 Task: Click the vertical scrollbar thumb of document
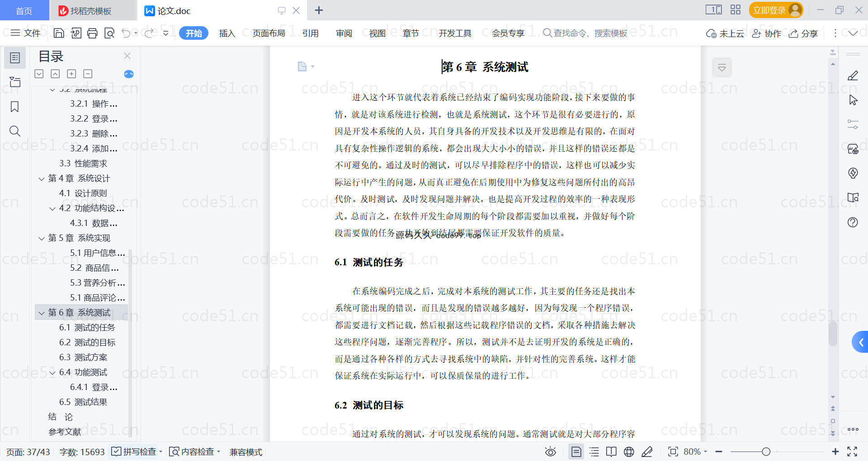point(833,334)
